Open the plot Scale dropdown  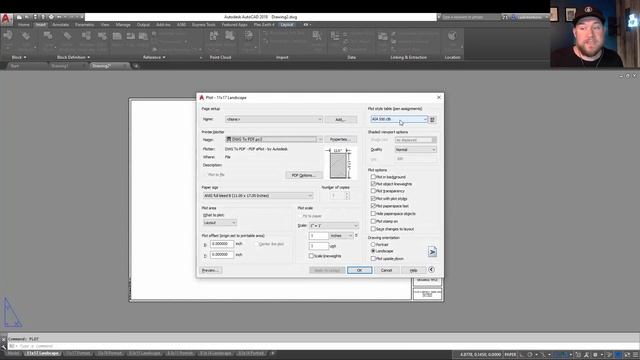coord(333,226)
